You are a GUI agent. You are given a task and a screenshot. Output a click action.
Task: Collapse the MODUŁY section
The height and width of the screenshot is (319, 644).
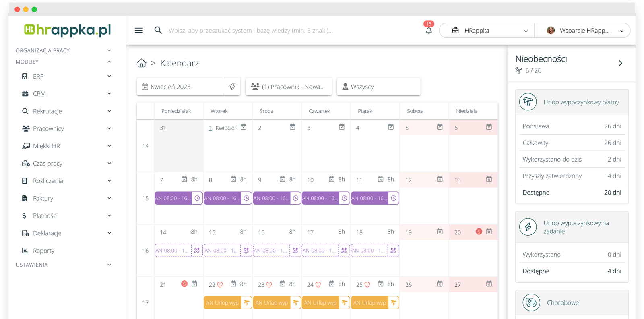coord(109,62)
